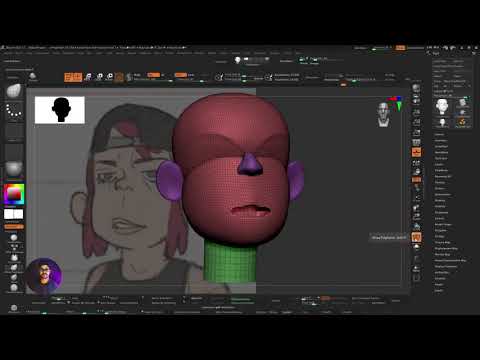
Task: Click the orange SimpleBrush tool icon in Tool palette
Action: click(x=462, y=122)
